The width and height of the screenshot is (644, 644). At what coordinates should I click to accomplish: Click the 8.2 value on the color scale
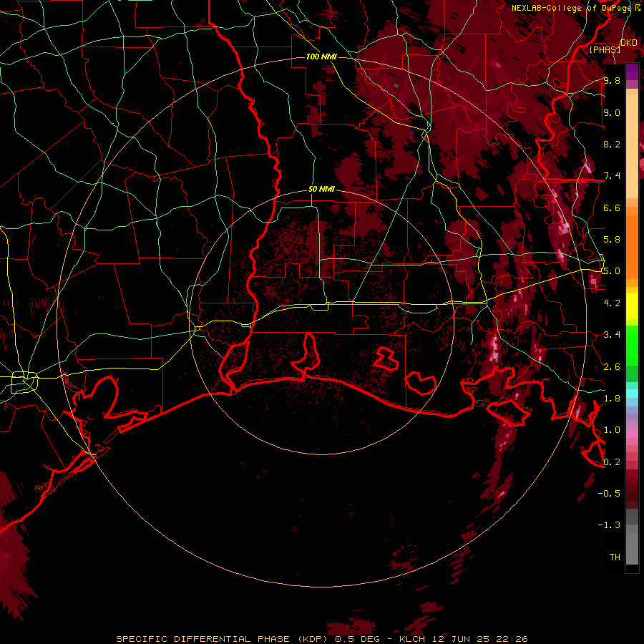coord(612,144)
